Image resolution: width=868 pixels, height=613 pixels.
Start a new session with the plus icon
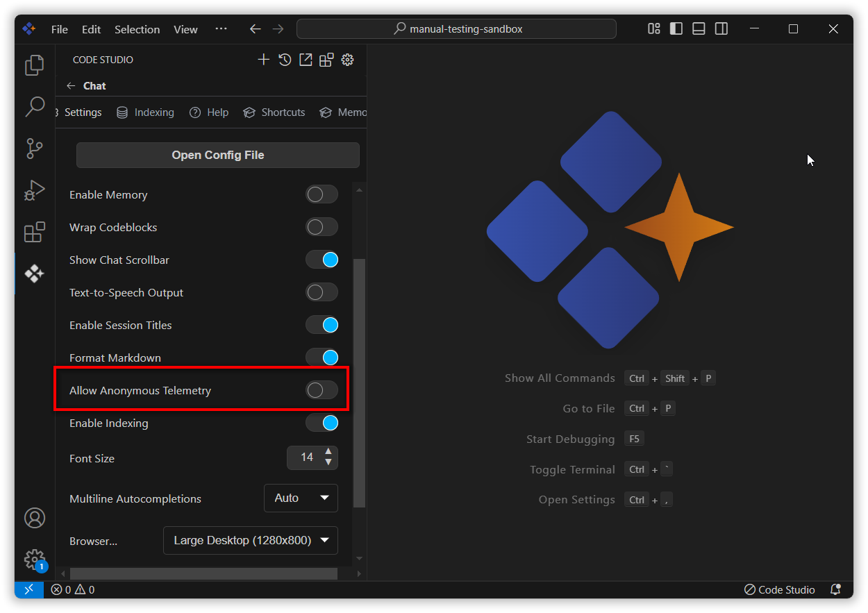(x=263, y=60)
